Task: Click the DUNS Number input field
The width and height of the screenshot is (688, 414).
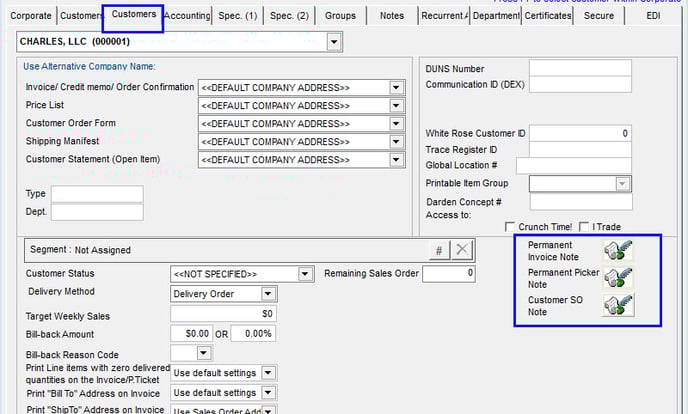Action: click(x=580, y=68)
